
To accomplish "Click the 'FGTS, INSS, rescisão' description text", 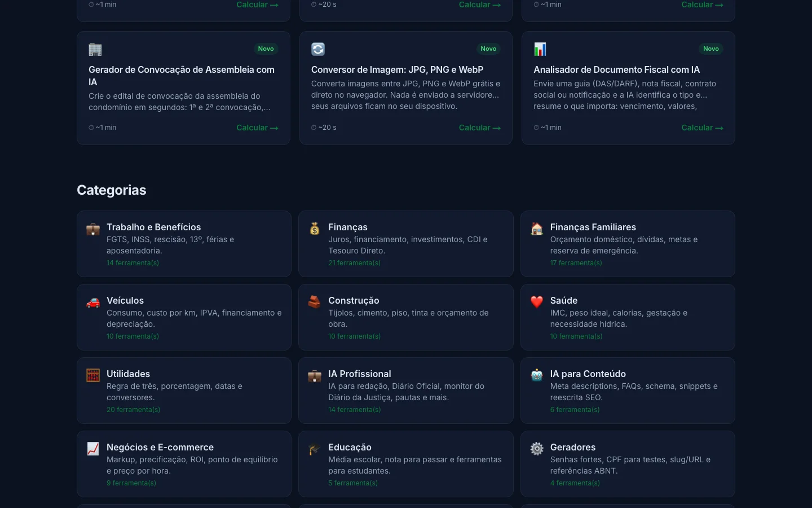I will pos(170,245).
